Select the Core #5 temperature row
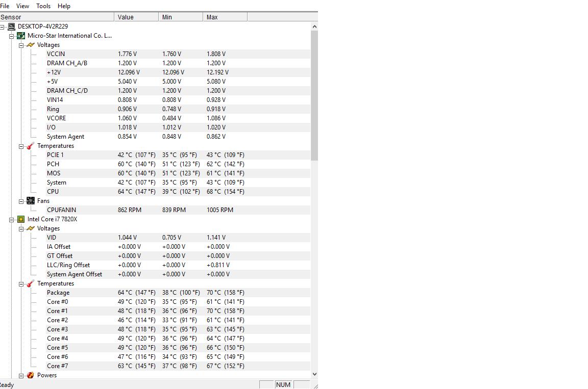Image resolution: width=588 pixels, height=389 pixels. (x=178, y=347)
